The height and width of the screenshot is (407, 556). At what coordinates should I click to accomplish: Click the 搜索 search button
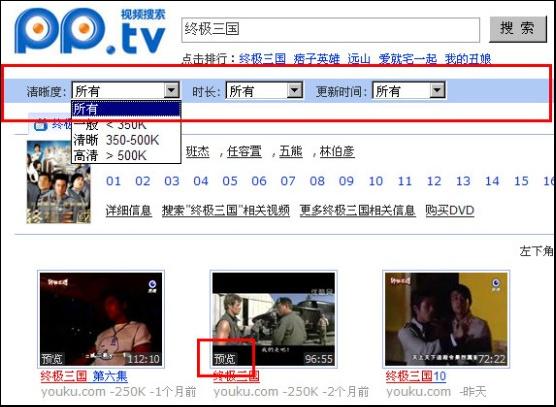pos(518,29)
